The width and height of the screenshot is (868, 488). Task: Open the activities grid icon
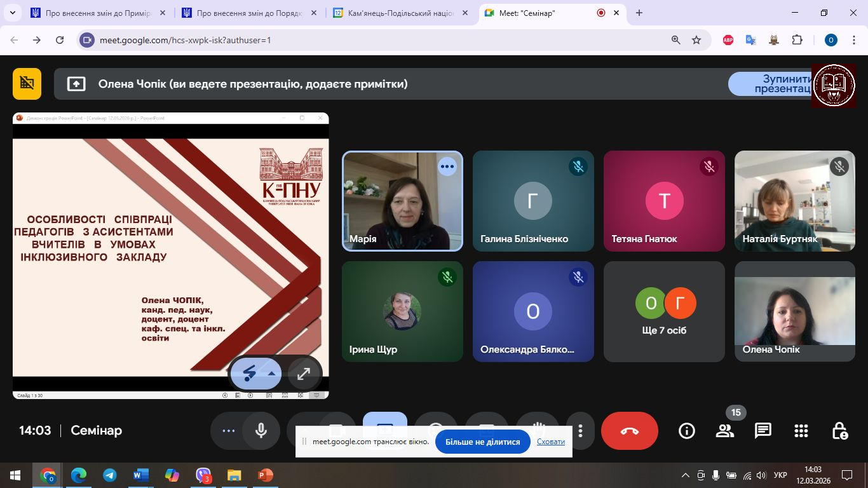[801, 431]
